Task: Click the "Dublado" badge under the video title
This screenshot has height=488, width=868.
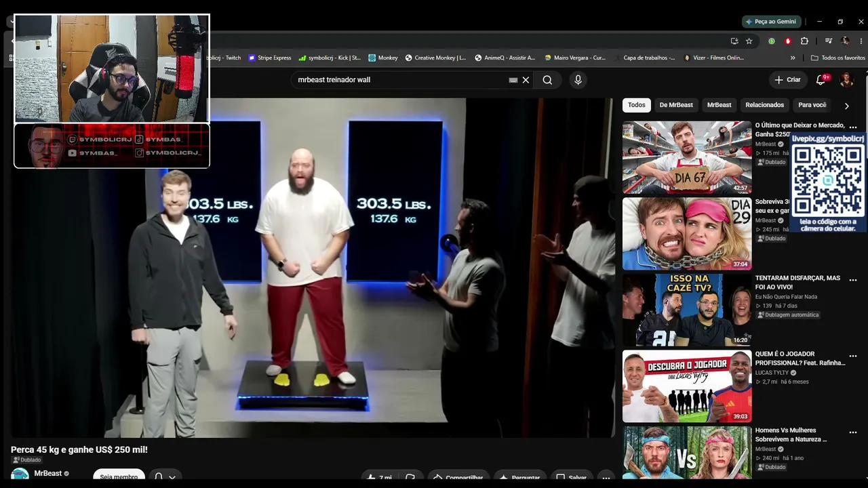Action: coord(26,460)
